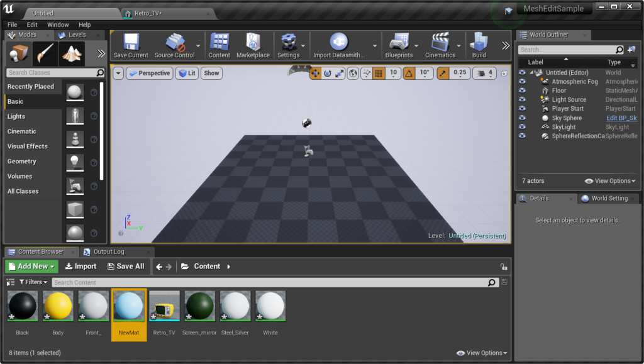Open the Marketplace icon in toolbar
This screenshot has height=364, width=644.
[x=252, y=43]
